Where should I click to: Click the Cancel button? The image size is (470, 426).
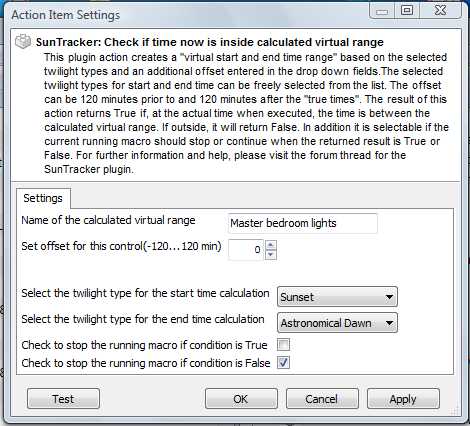pos(322,399)
